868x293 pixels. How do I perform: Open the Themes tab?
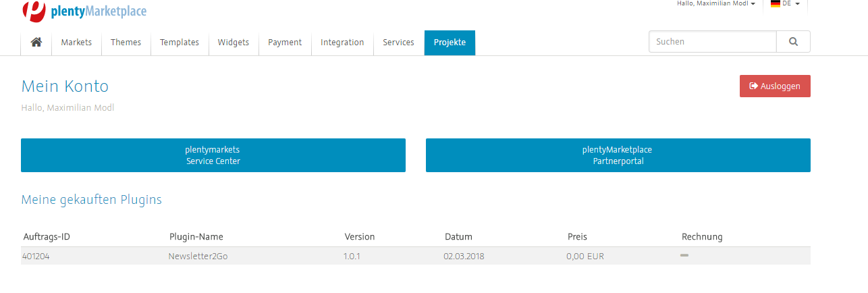coord(126,42)
